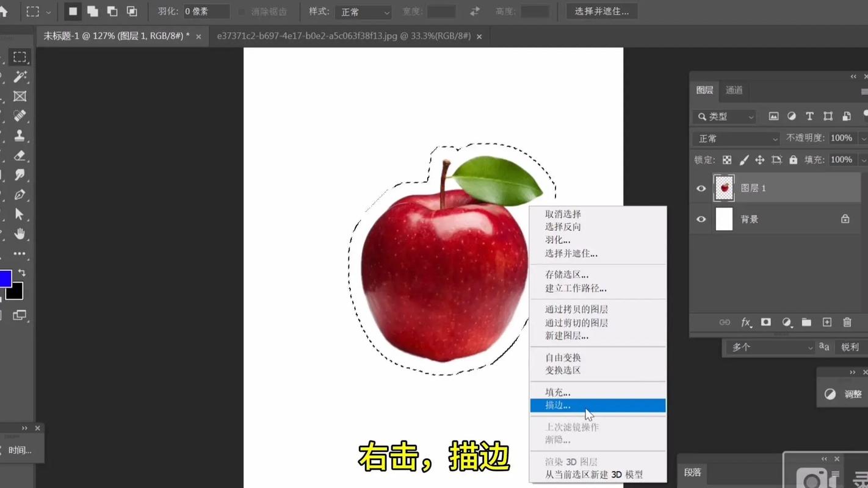Click the delete layer trash icon

(847, 322)
